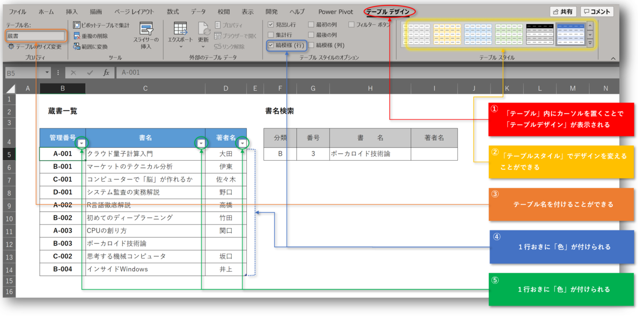Open the 管理番号 column filter dropdown

(x=81, y=143)
